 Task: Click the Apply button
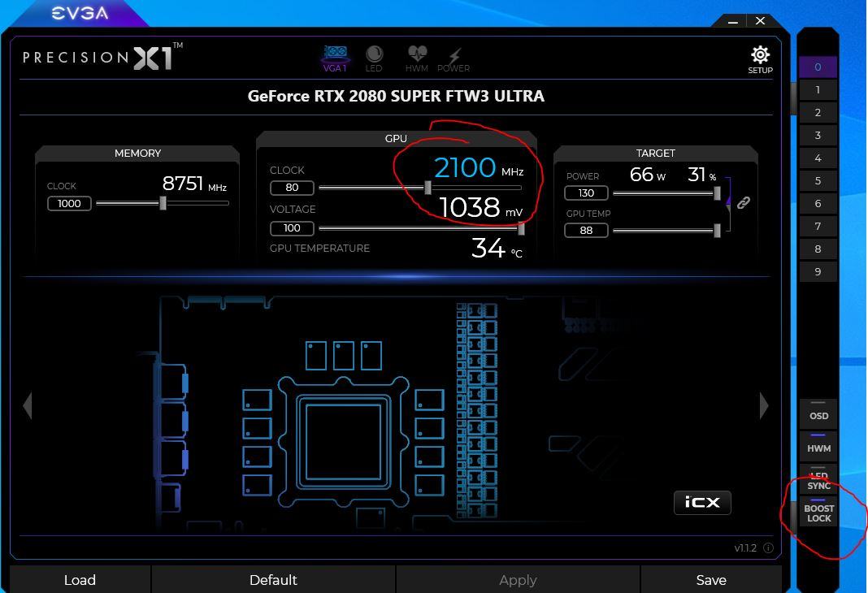point(518,579)
